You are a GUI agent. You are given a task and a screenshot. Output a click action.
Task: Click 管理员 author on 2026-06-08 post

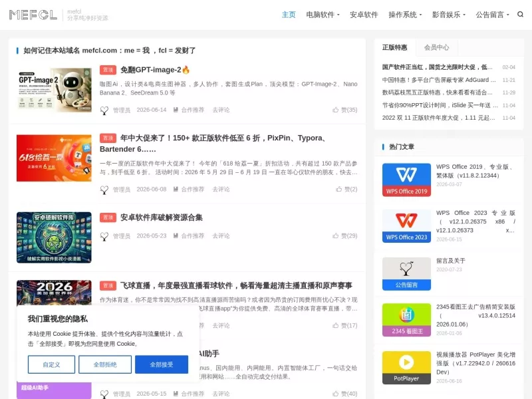click(x=122, y=190)
